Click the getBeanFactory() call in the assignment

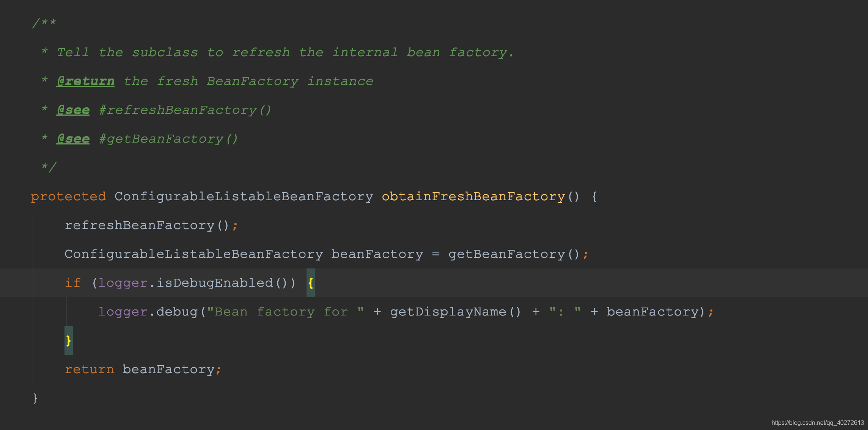(514, 254)
